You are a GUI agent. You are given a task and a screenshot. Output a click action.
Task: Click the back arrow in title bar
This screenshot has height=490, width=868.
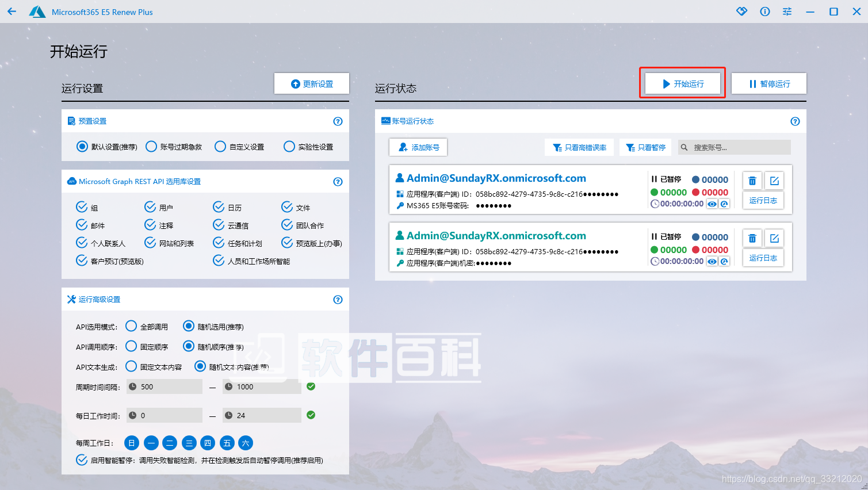pyautogui.click(x=12, y=12)
